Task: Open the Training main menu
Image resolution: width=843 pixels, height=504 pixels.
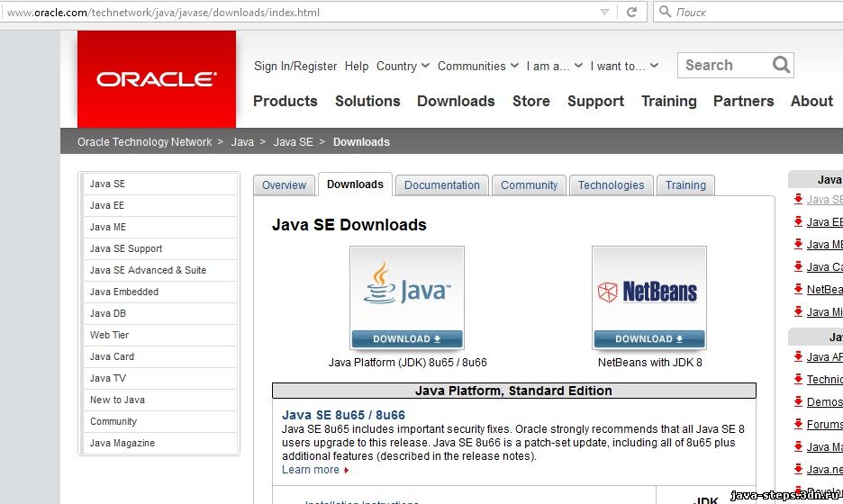Action: pyautogui.click(x=669, y=101)
